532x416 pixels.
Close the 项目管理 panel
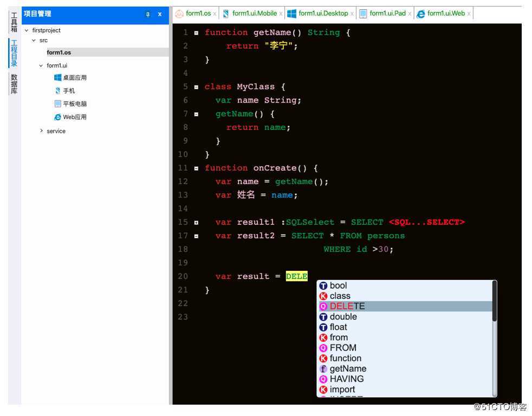click(x=160, y=14)
